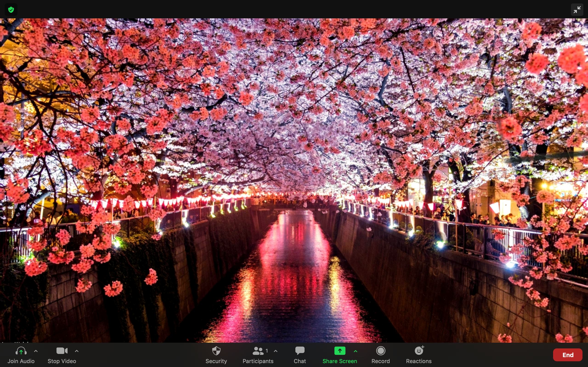Click the Join Audio text label
This screenshot has height=367, width=588.
(21, 361)
